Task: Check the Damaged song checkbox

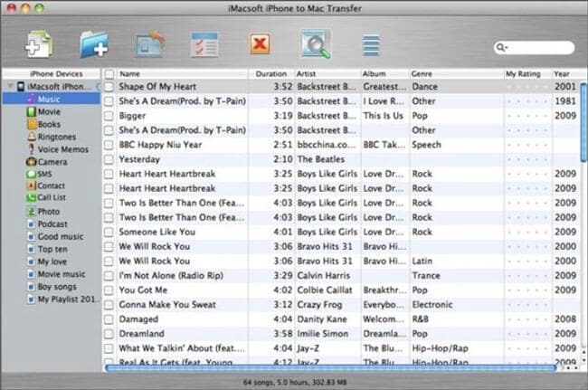Action: [109, 319]
